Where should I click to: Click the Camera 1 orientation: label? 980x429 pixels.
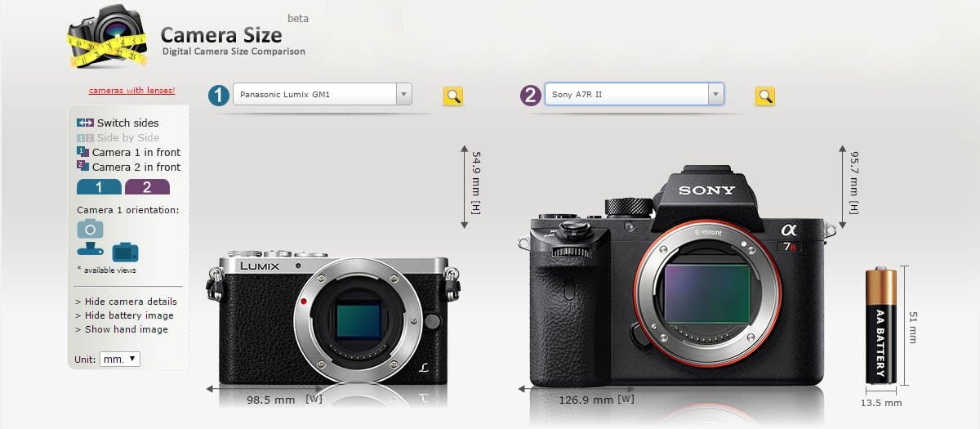pyautogui.click(x=127, y=210)
